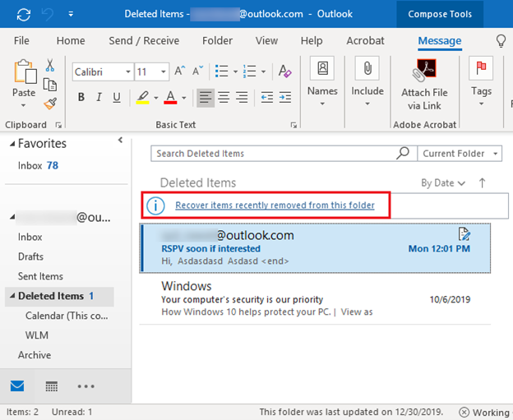Open Basic Text dialog launcher
Viewport: 513px width, 420px height.
click(293, 125)
